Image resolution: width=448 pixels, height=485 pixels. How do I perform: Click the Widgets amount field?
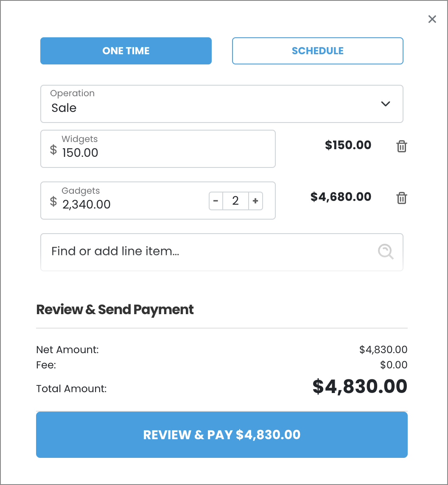coord(161,152)
